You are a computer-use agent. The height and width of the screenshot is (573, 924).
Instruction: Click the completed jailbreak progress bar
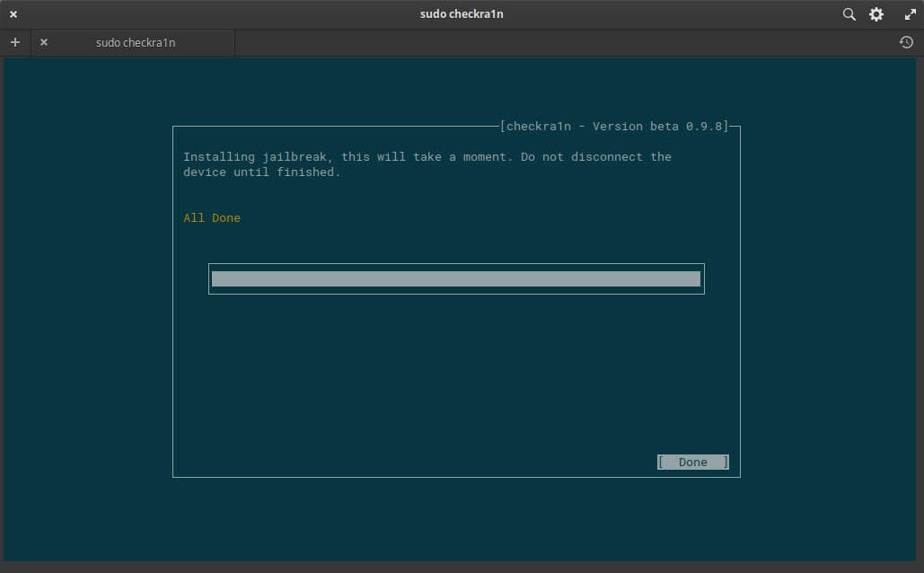point(455,278)
